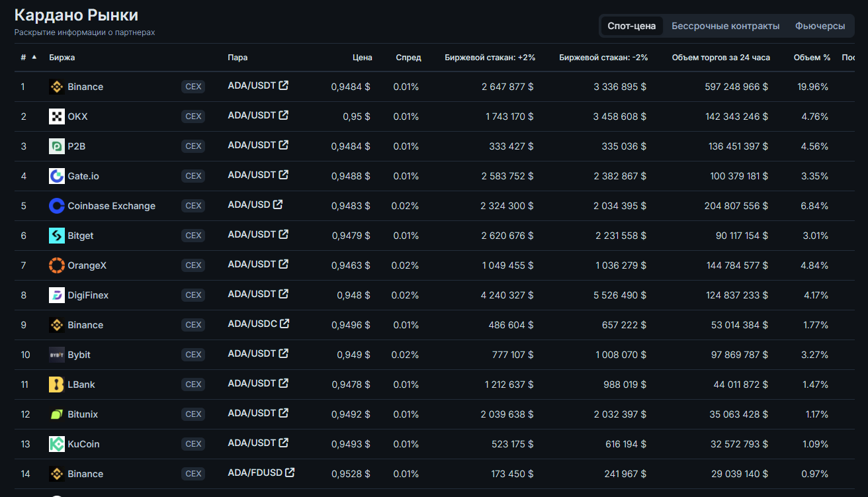868x497 pixels.
Task: Switch to Бессрочные контракты tab
Action: point(726,26)
